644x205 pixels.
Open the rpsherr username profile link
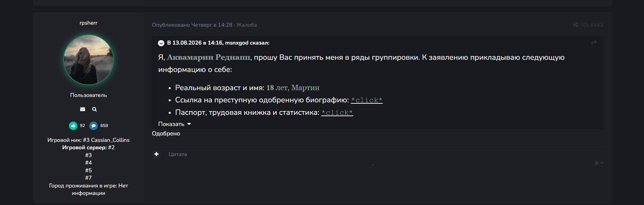pyautogui.click(x=89, y=23)
